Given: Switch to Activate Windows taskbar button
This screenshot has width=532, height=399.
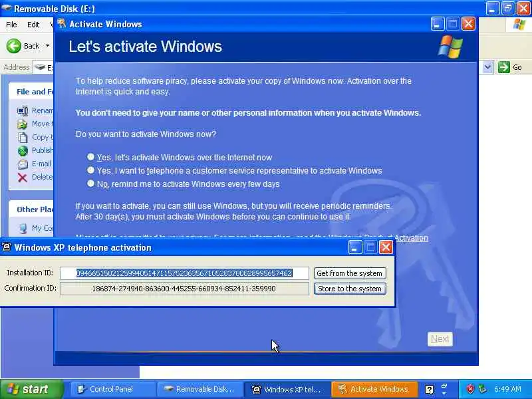Looking at the screenshot, I should point(374,389).
